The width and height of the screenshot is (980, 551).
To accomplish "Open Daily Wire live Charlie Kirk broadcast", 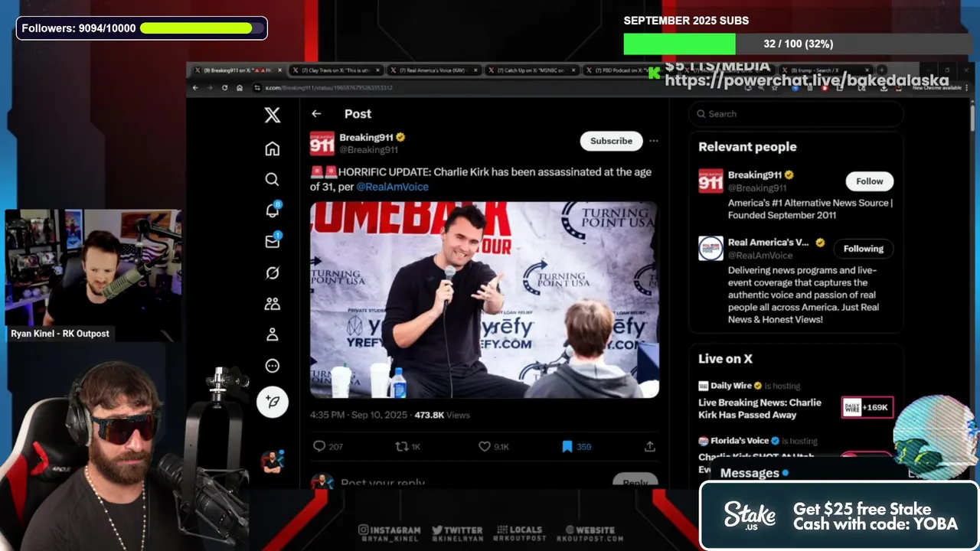I will [x=759, y=409].
